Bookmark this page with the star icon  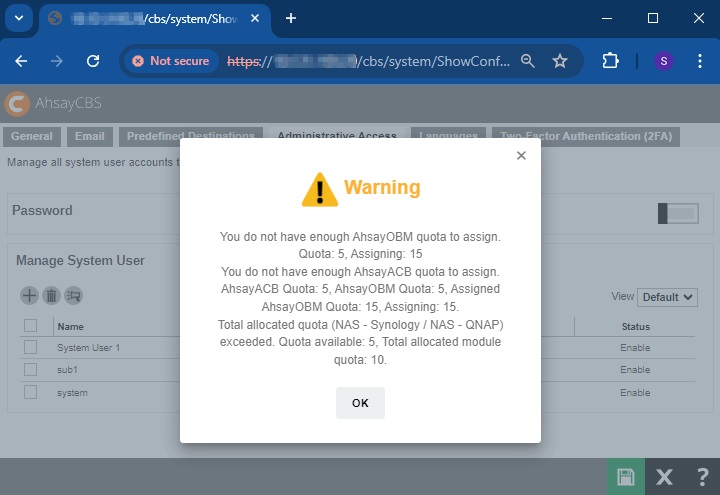click(560, 61)
